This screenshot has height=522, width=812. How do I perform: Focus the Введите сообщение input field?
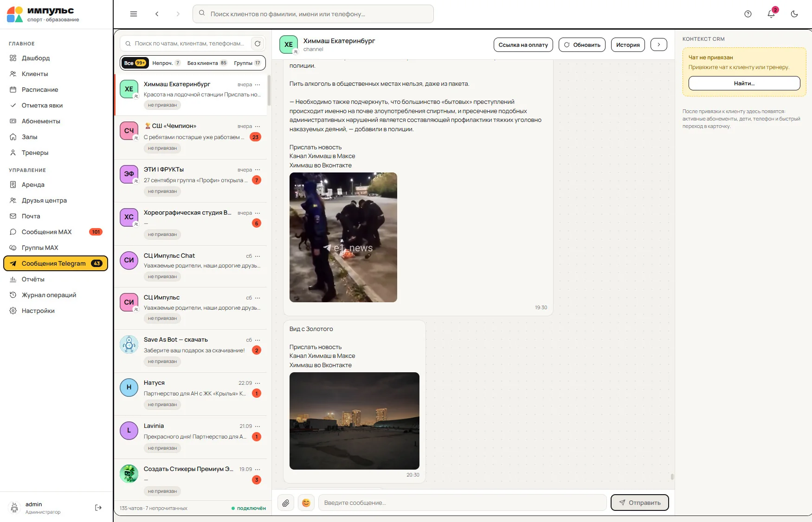point(462,503)
